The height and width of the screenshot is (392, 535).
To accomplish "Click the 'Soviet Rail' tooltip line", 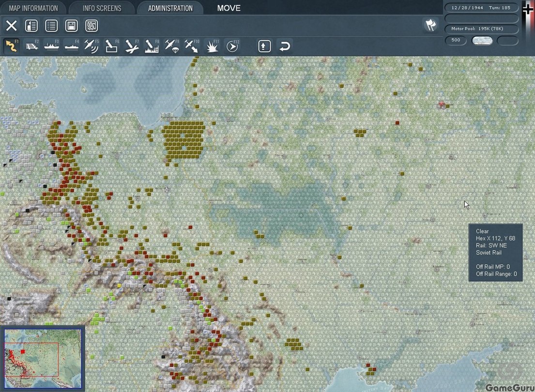I will pos(489,253).
